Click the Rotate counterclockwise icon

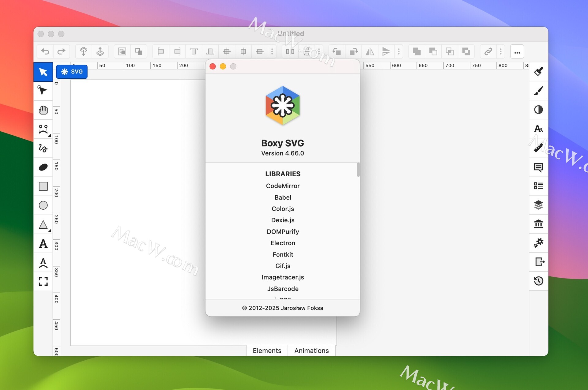(337, 51)
